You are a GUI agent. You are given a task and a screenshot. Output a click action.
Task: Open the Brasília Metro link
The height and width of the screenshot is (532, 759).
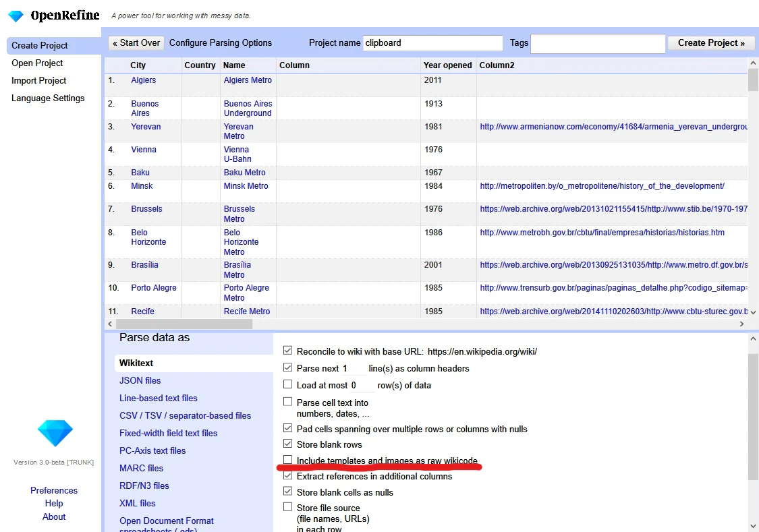point(237,270)
